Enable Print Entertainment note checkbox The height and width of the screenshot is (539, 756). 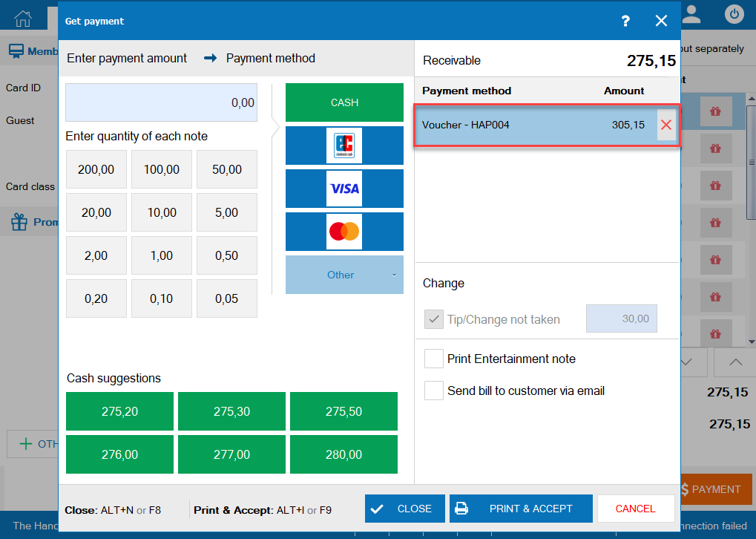pos(434,359)
